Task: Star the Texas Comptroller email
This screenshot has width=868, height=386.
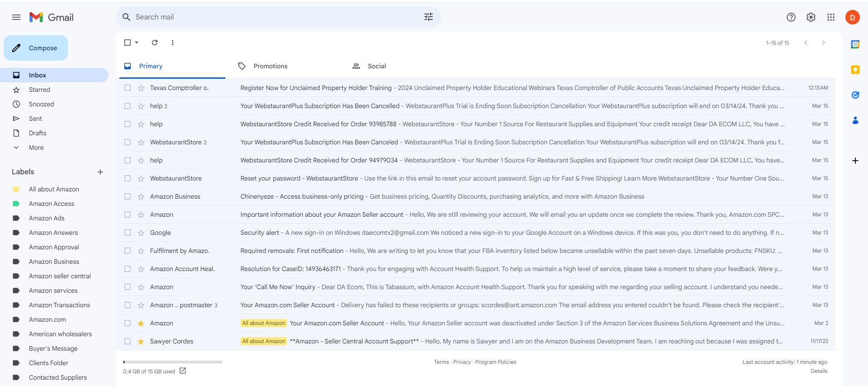Action: coord(141,88)
